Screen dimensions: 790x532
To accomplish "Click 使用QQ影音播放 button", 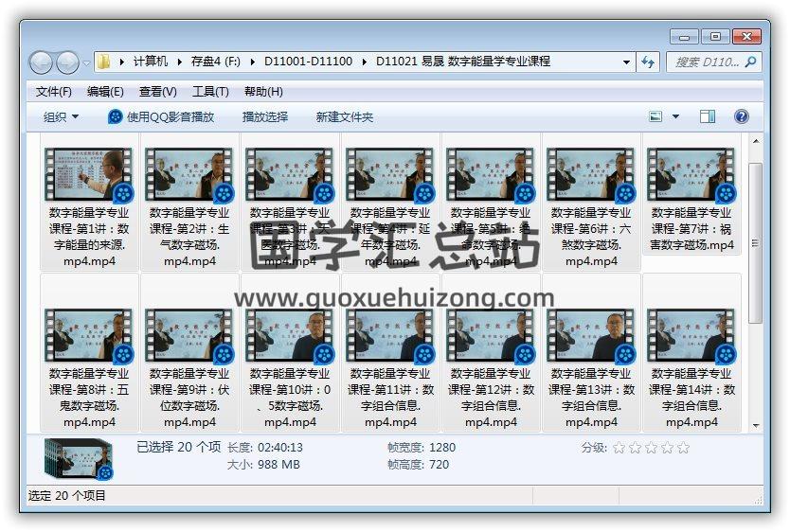I will pyautogui.click(x=161, y=116).
